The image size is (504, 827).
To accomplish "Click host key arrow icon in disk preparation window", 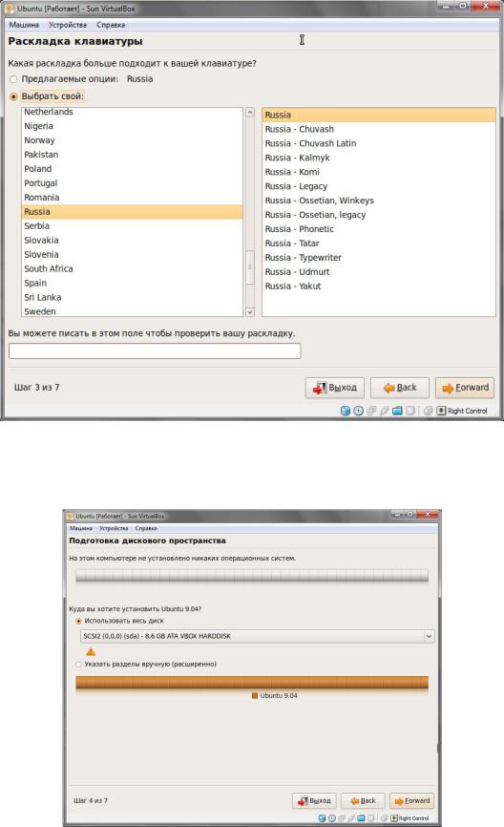I will tap(394, 818).
